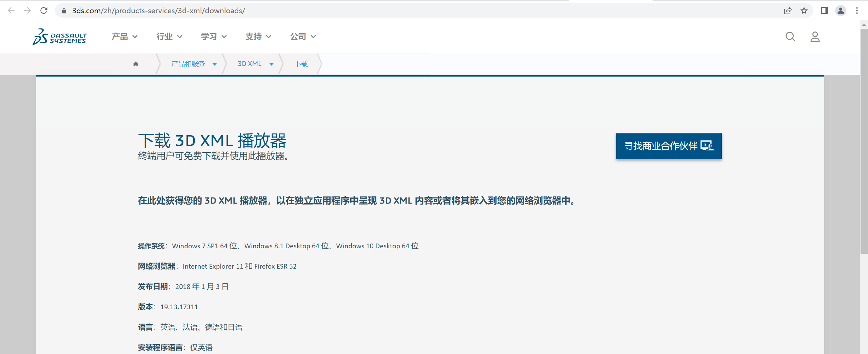Click the back navigation arrow
This screenshot has width=868, height=354.
click(12, 11)
